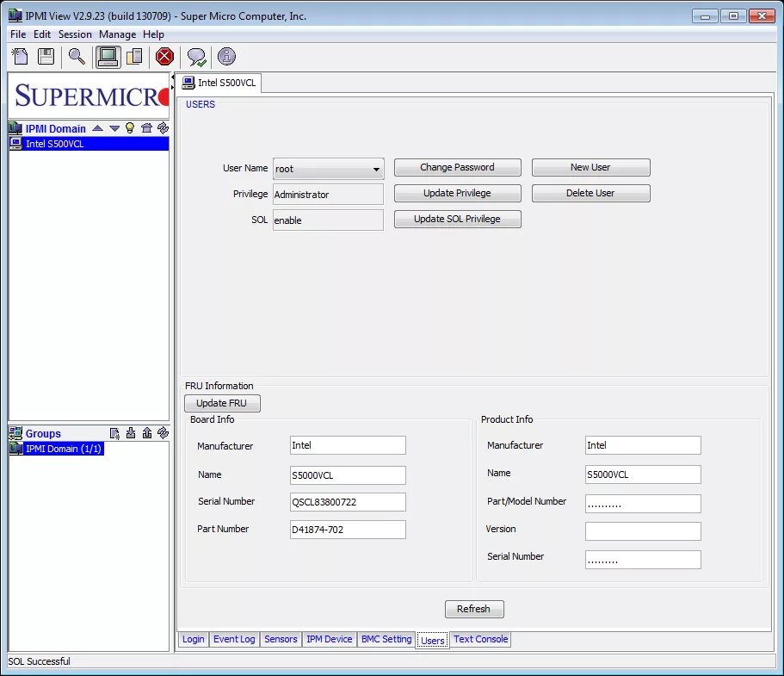Click the Board Info Name field S5000VCL
Image resolution: width=784 pixels, height=676 pixels.
[x=348, y=475]
